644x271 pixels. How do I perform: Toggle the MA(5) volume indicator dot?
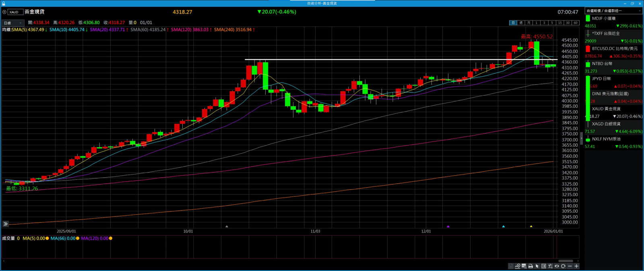[47, 238]
